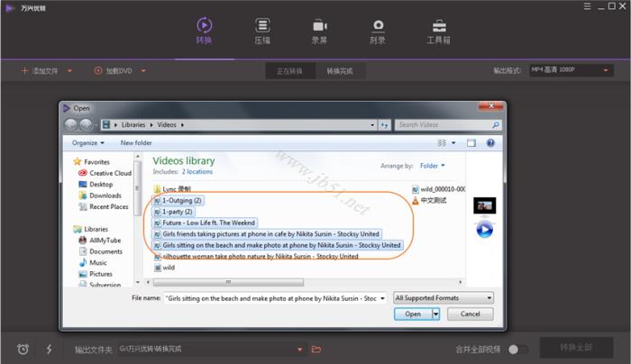Open the 工具箱 toolbox icon
This screenshot has height=364, width=631.
click(x=439, y=26)
